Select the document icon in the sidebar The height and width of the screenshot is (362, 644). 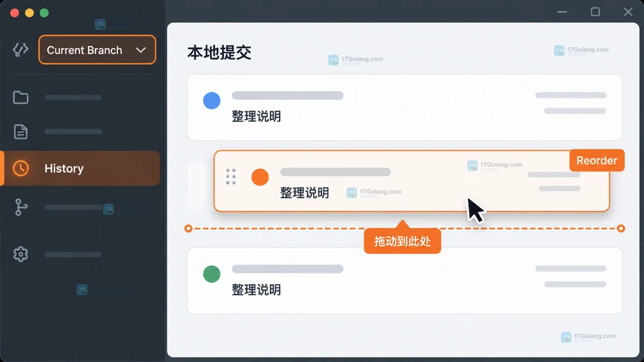click(x=21, y=132)
